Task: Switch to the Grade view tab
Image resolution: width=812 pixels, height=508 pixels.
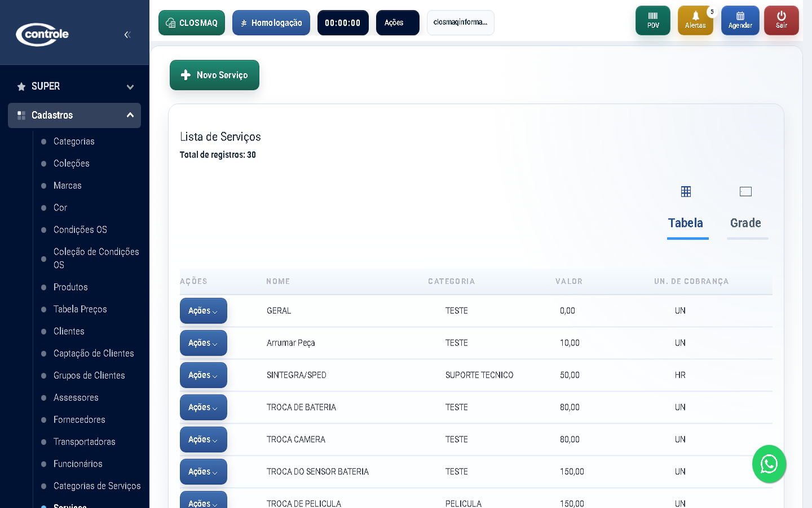Action: pos(745,223)
